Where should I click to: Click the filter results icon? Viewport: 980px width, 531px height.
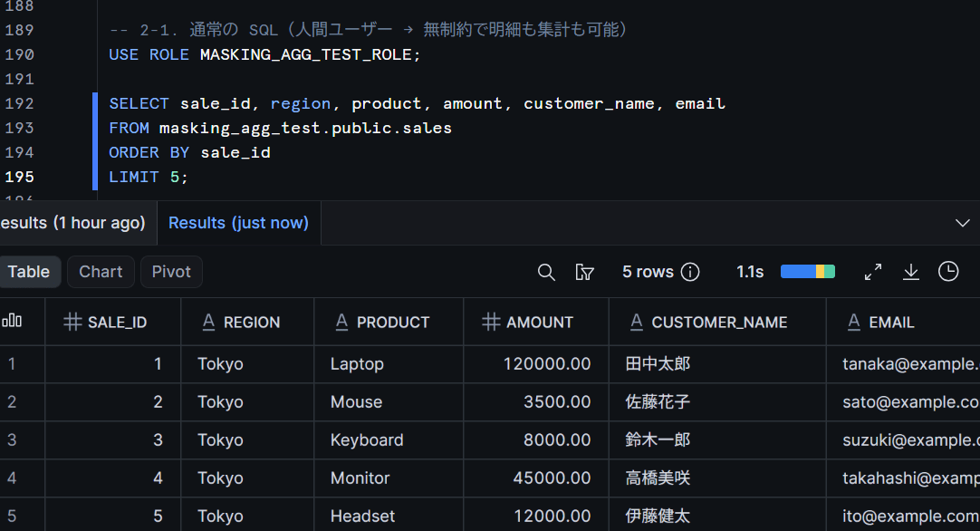point(584,272)
